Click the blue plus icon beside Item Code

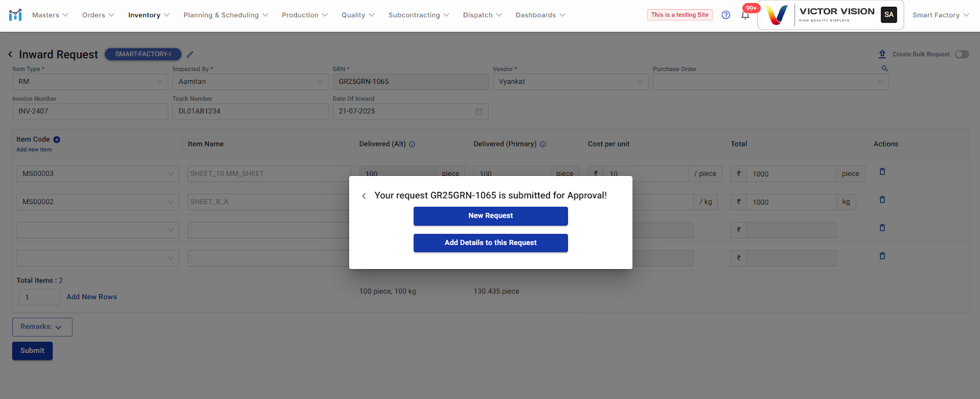tap(57, 140)
